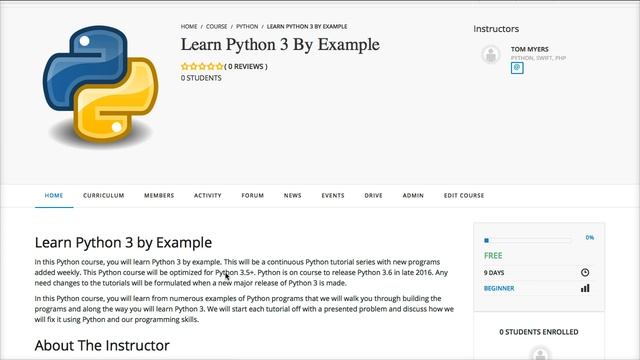Open the Forum tab

253,196
